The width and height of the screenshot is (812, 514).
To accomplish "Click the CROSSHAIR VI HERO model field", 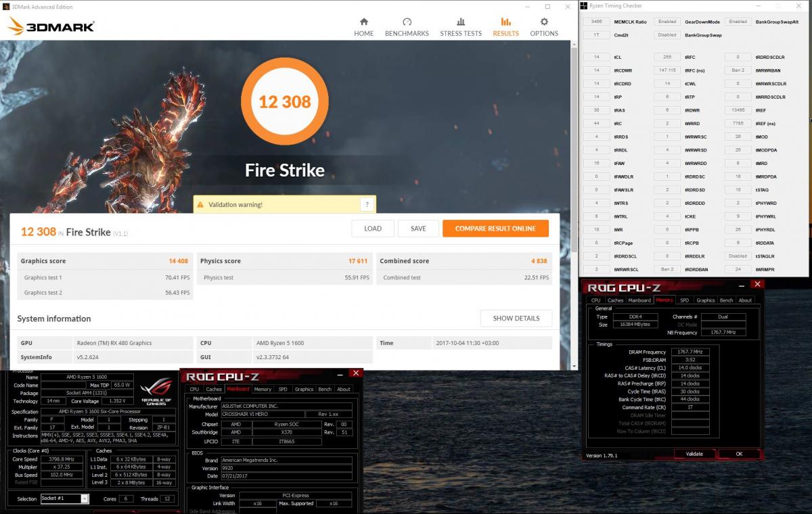I will (x=261, y=414).
